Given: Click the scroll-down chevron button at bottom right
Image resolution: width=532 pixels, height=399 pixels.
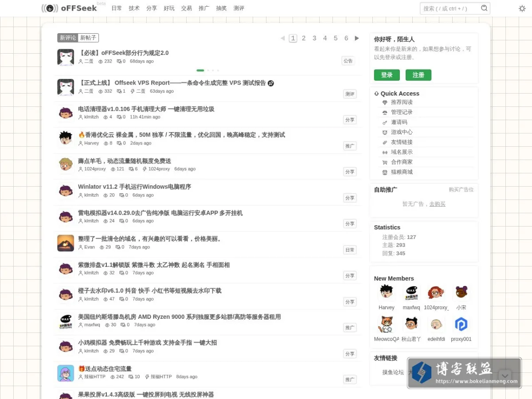Looking at the screenshot, I should [x=505, y=375].
